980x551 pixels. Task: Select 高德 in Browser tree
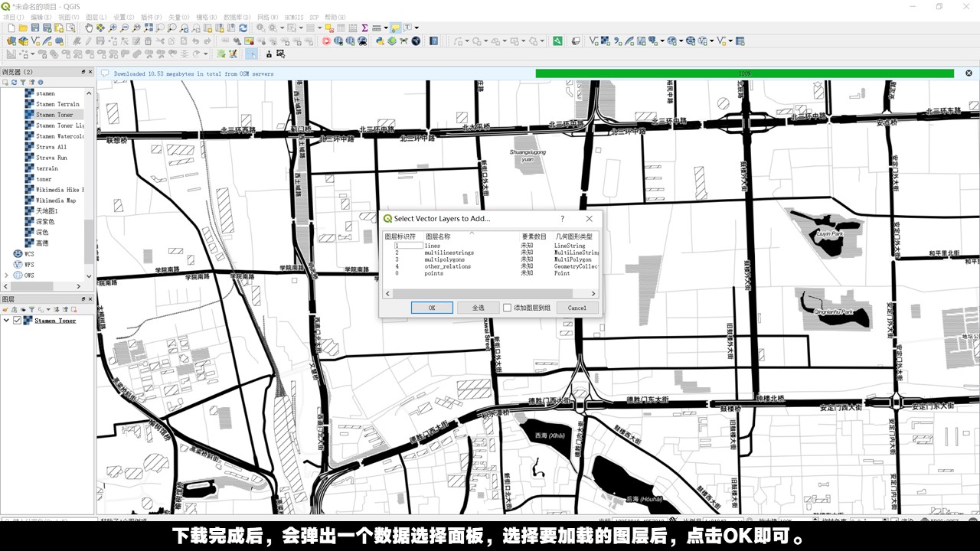pyautogui.click(x=42, y=243)
